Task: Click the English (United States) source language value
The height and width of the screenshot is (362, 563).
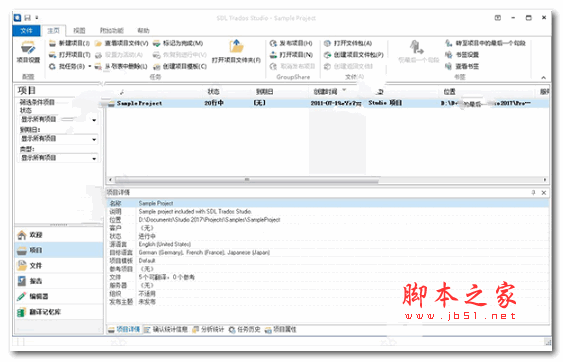Action: 165,245
